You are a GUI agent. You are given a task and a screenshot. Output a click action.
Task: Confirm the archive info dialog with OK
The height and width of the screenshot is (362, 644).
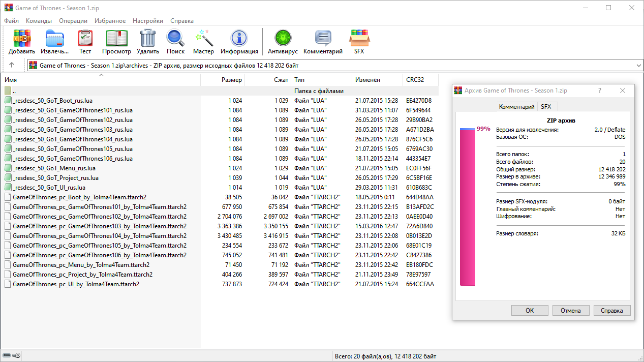coord(530,311)
